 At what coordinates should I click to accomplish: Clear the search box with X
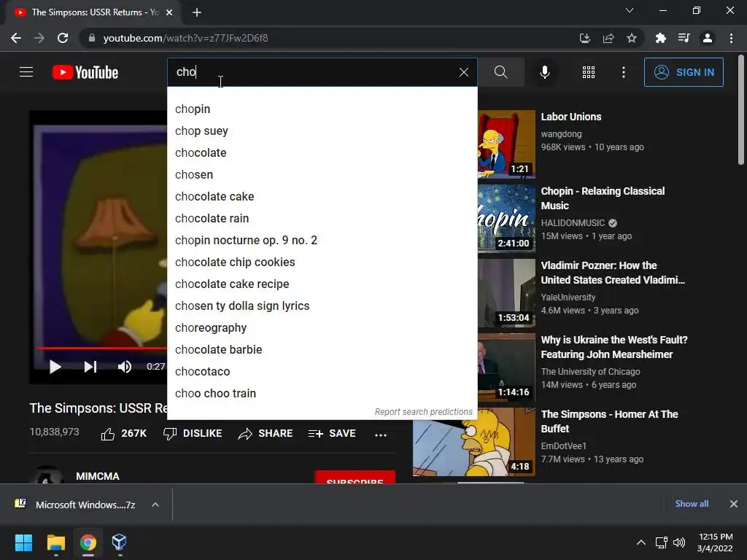pyautogui.click(x=463, y=72)
